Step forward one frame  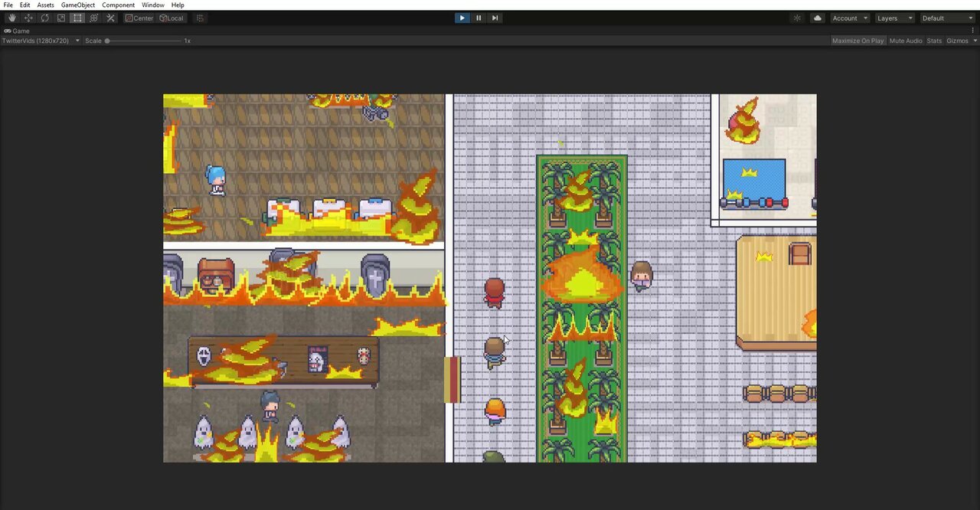(x=495, y=18)
